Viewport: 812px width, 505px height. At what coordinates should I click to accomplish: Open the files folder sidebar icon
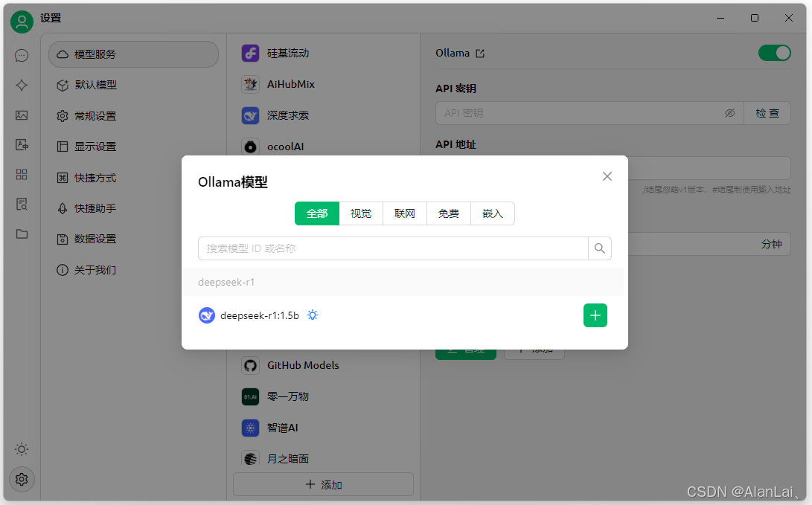coord(21,234)
